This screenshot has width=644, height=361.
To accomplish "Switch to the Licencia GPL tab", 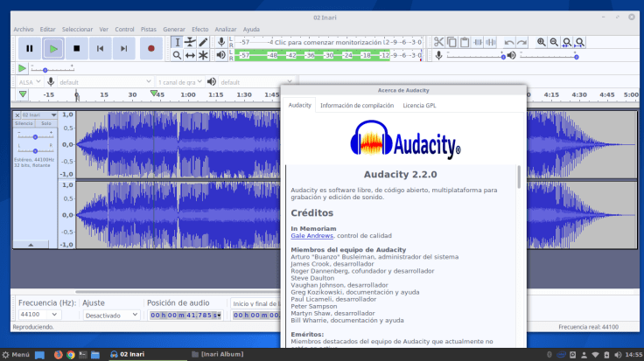I will [x=419, y=106].
